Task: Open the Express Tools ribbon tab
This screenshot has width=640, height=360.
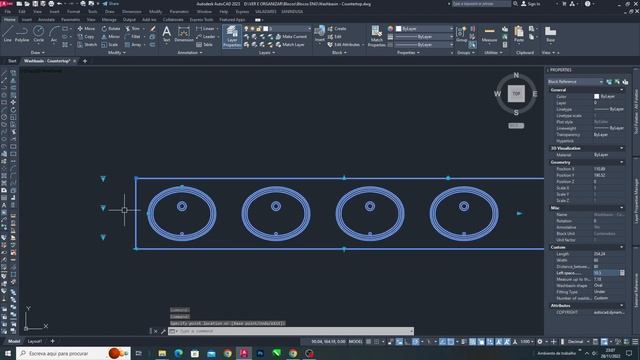Action: click(x=201, y=20)
